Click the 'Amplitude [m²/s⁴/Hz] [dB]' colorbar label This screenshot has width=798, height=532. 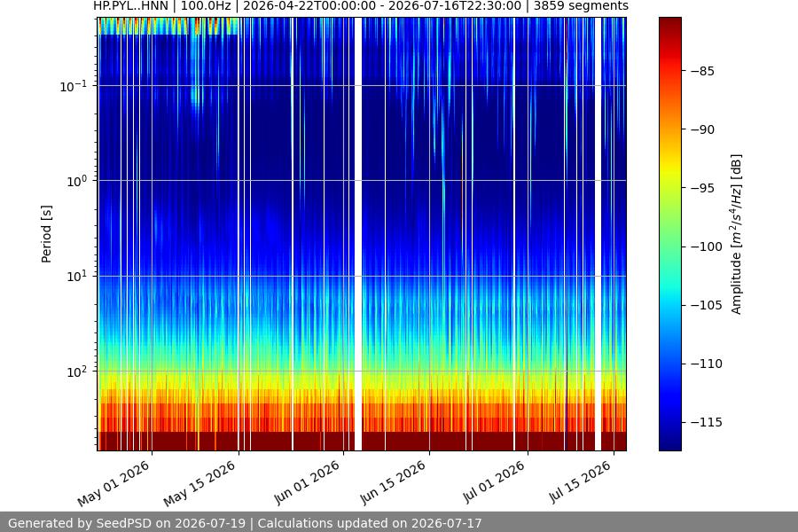(737, 234)
